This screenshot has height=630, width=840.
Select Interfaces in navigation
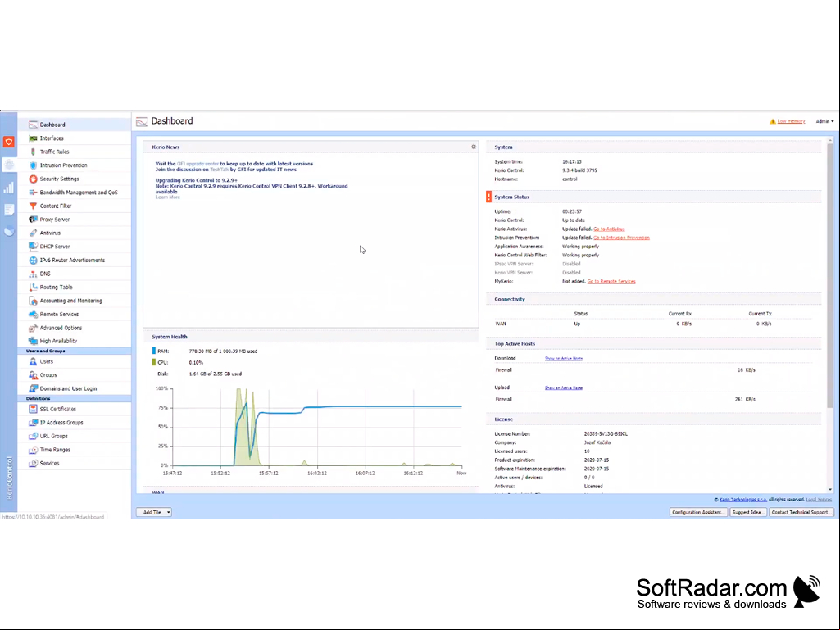pyautogui.click(x=52, y=138)
